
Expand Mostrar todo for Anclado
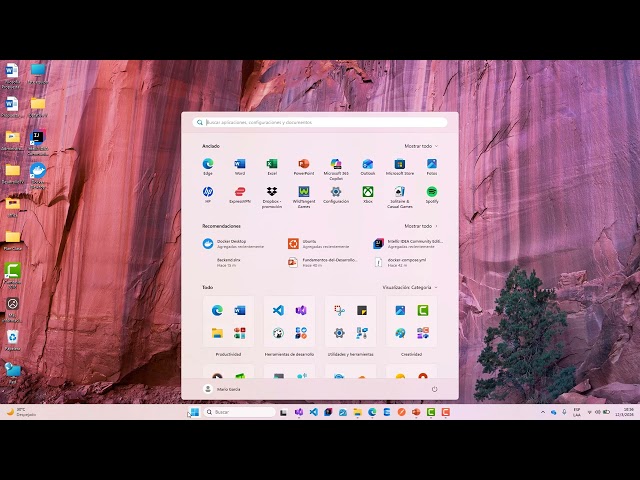click(421, 146)
